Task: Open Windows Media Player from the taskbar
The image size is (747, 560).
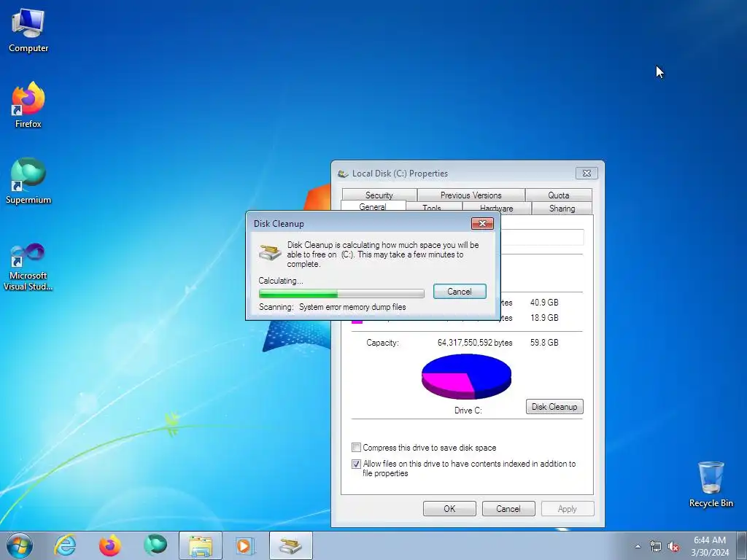Action: tap(246, 545)
